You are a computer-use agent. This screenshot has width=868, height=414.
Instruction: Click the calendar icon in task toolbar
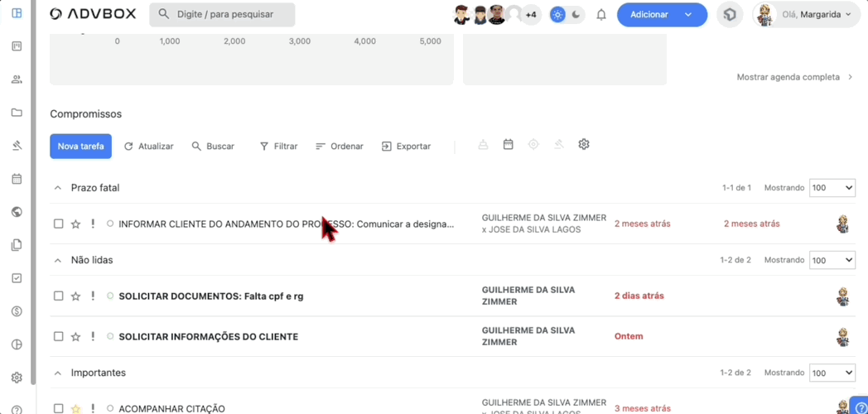point(509,145)
